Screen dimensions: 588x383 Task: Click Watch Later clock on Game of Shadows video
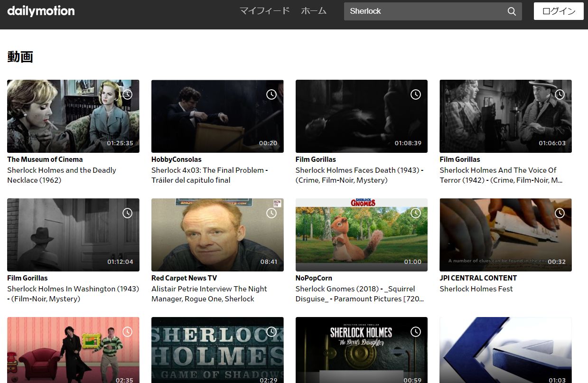click(x=271, y=332)
